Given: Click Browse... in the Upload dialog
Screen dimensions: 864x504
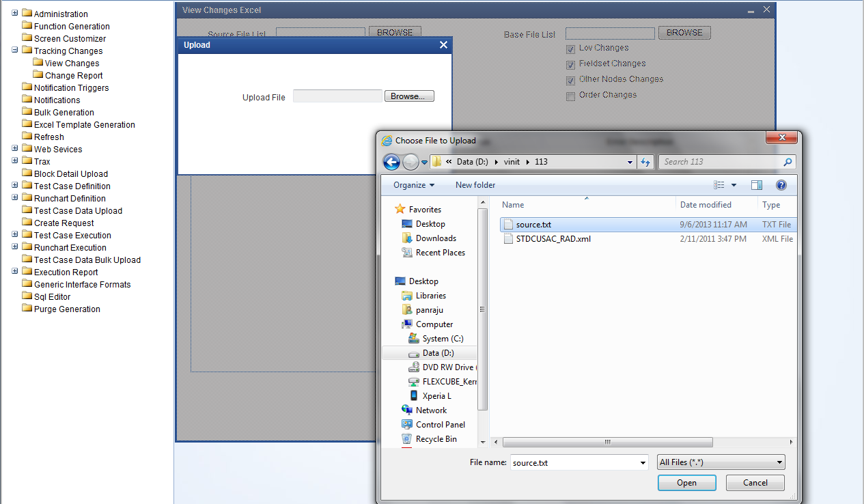Looking at the screenshot, I should pyautogui.click(x=409, y=96).
